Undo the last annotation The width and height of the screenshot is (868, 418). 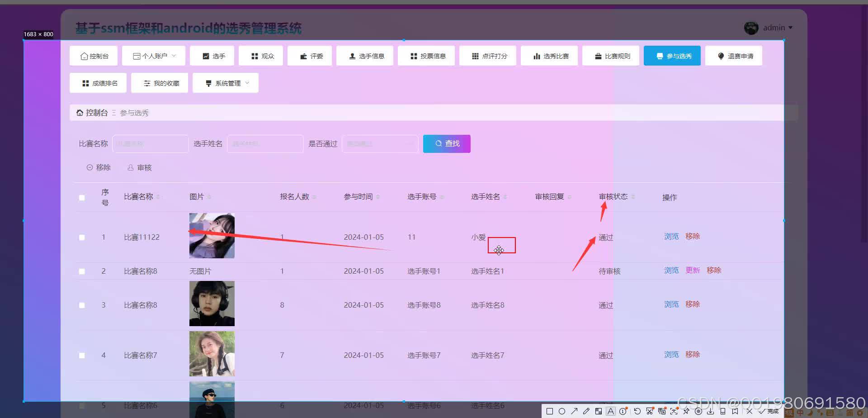pyautogui.click(x=637, y=411)
